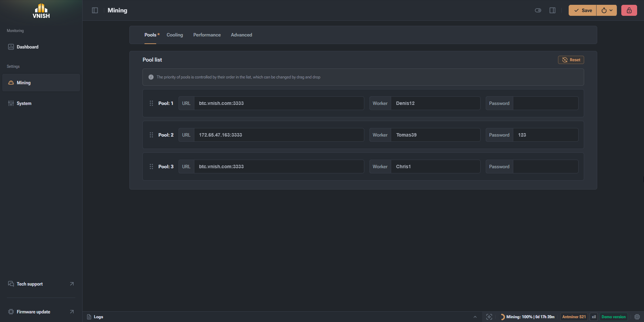Open the Firmware update link
The width and height of the screenshot is (644, 322).
point(41,312)
